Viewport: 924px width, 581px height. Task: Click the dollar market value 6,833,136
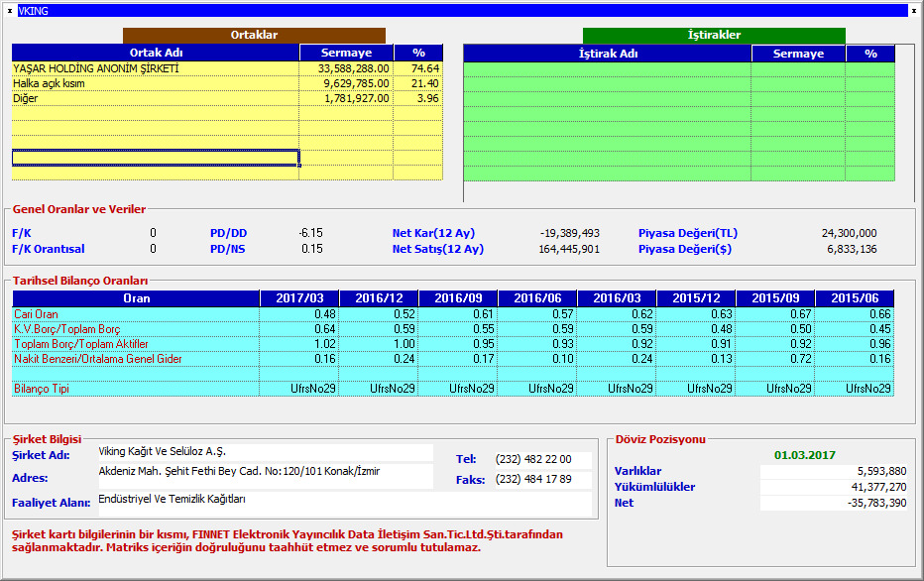coord(852,249)
